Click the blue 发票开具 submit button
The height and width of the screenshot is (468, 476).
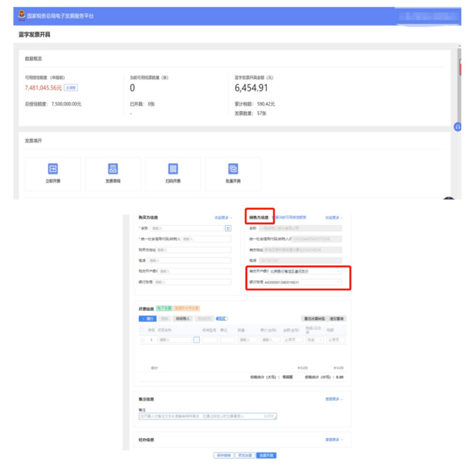click(266, 456)
